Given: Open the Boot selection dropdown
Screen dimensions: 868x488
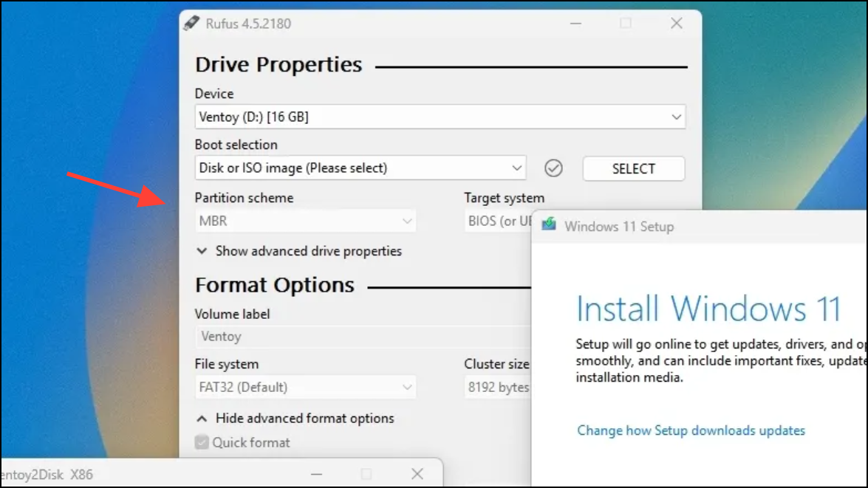Looking at the screenshot, I should tap(360, 168).
